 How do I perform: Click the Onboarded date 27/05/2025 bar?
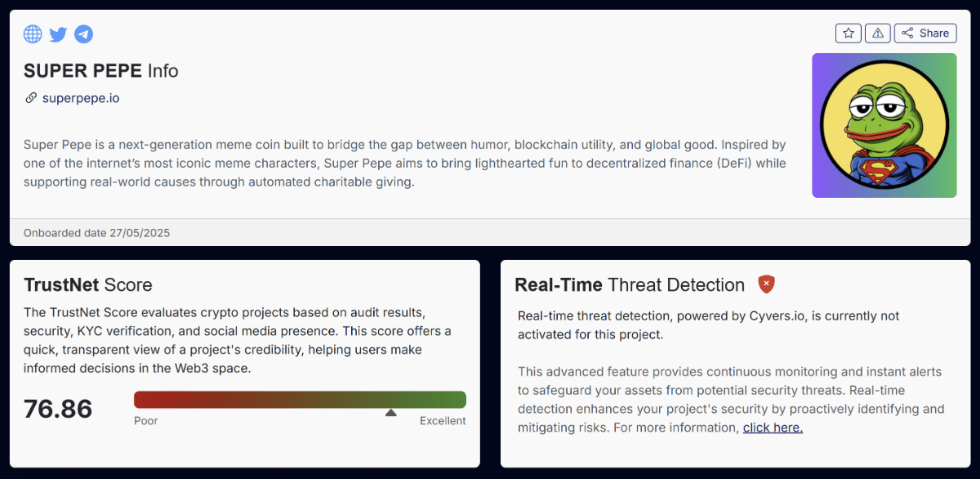(x=96, y=232)
